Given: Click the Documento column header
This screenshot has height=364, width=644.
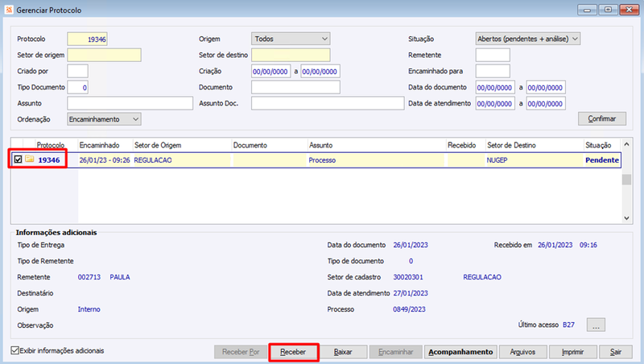Looking at the screenshot, I should point(270,145).
